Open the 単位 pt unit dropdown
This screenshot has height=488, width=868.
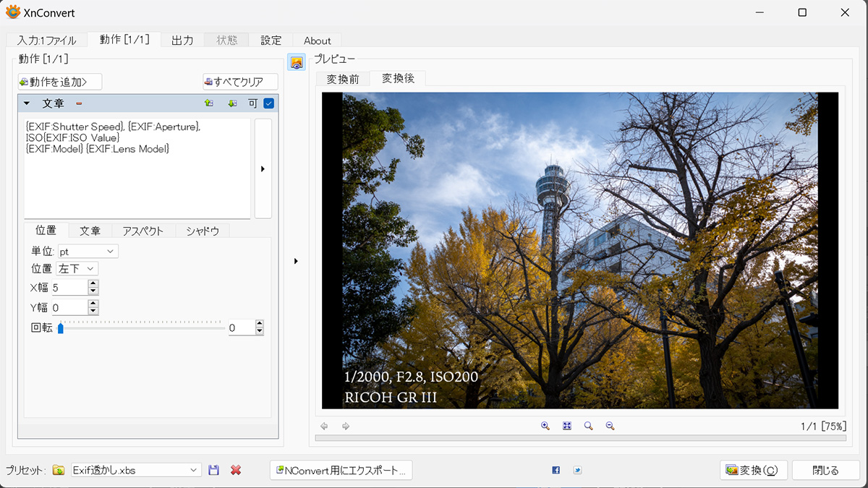(88, 251)
